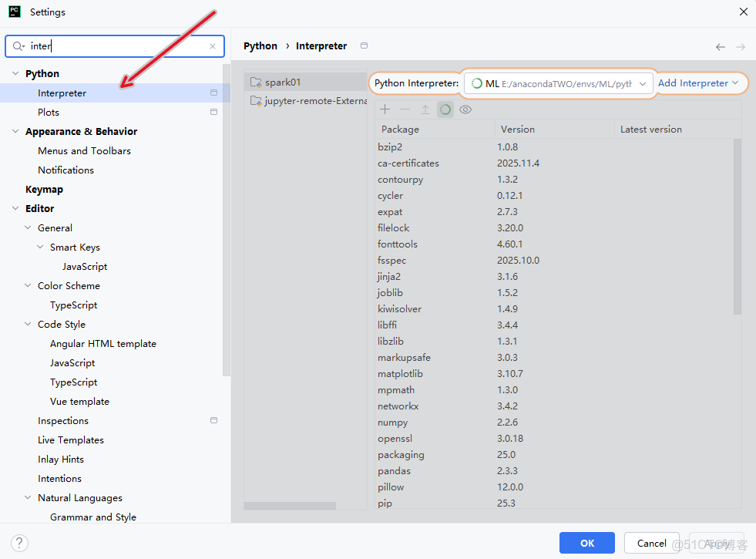
Task: Collapse the General subgroup
Action: coord(28,227)
